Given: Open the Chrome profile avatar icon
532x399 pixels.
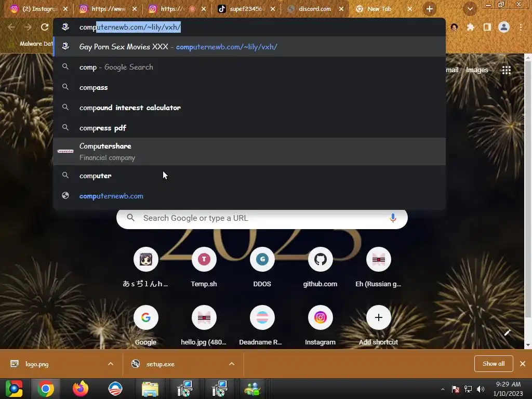Looking at the screenshot, I should tap(504, 27).
